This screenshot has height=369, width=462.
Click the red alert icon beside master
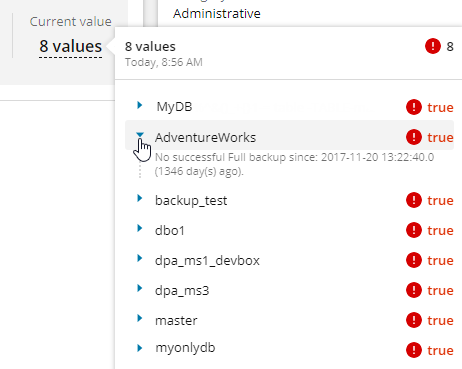click(x=414, y=320)
